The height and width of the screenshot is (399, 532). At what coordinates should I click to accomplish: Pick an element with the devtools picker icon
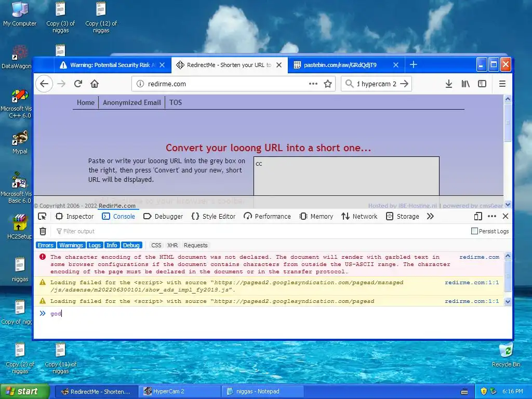point(42,217)
